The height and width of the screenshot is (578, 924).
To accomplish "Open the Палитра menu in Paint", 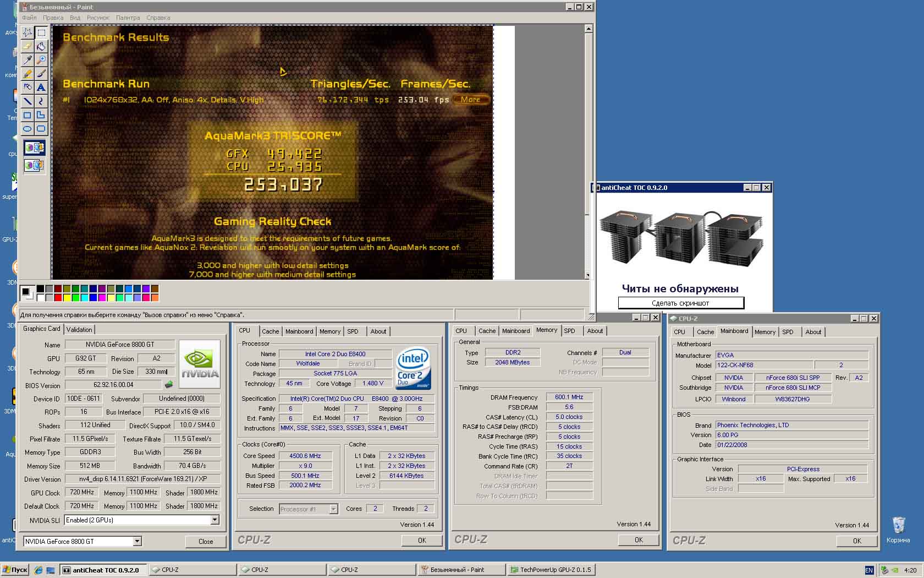I will (x=128, y=18).
